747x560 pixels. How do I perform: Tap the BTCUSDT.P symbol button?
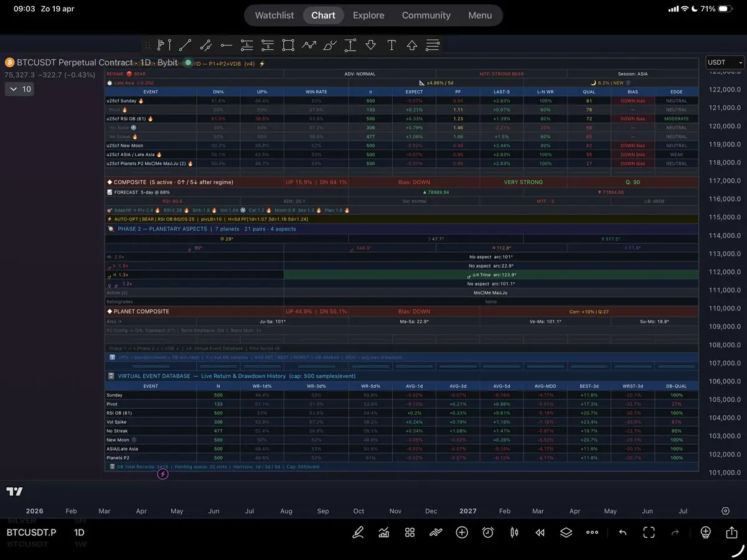click(31, 533)
